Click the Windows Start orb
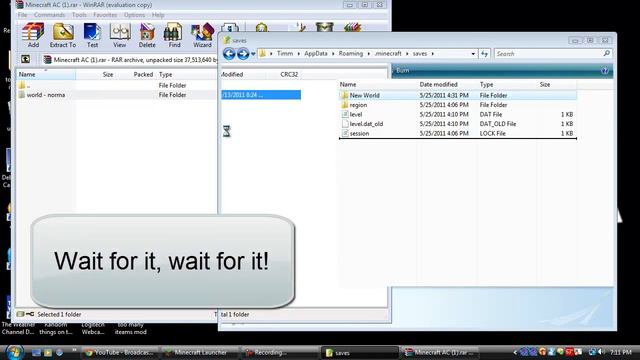This screenshot has width=640, height=360. point(15,352)
